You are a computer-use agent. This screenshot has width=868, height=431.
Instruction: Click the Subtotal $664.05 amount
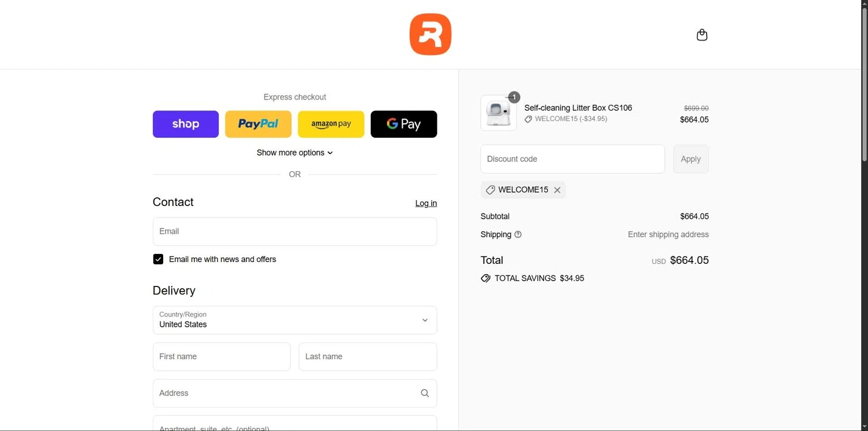point(694,216)
